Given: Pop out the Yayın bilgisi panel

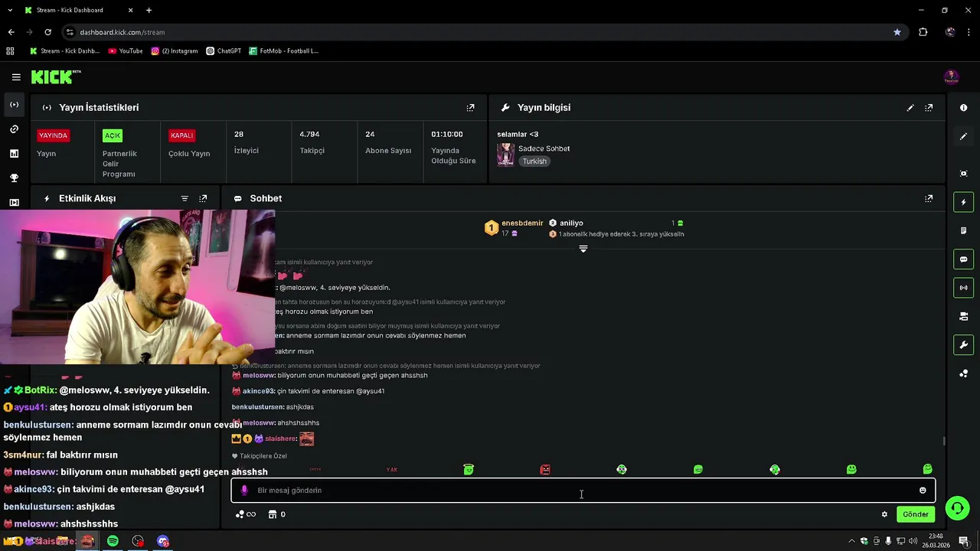Looking at the screenshot, I should point(929,108).
